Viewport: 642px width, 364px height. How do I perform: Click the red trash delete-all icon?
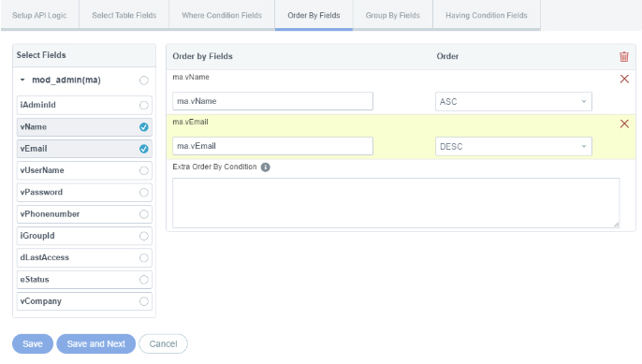pos(624,56)
